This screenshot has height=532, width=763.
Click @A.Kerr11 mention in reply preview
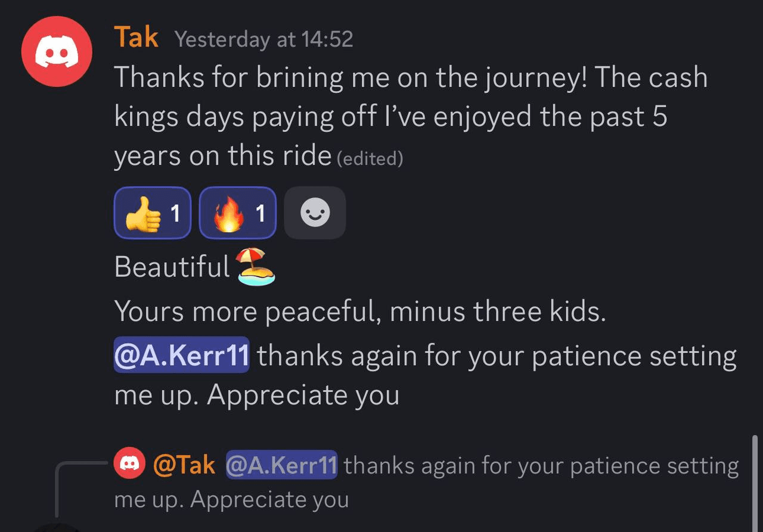(x=281, y=465)
